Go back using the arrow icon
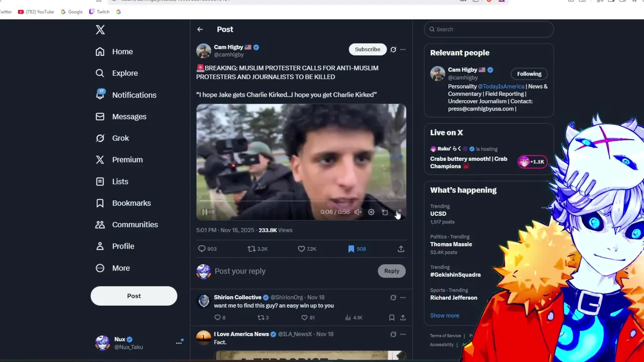The image size is (644, 362). tap(200, 29)
